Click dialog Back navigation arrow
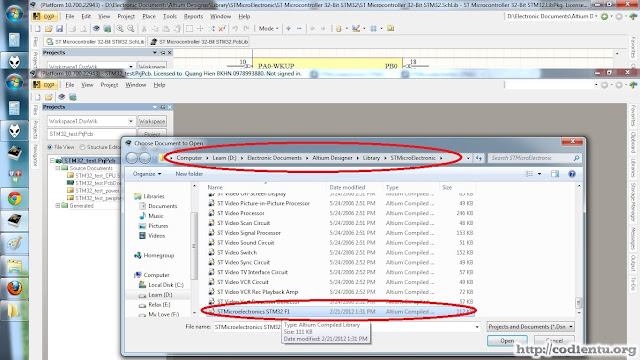This screenshot has width=640, height=360. point(132,158)
